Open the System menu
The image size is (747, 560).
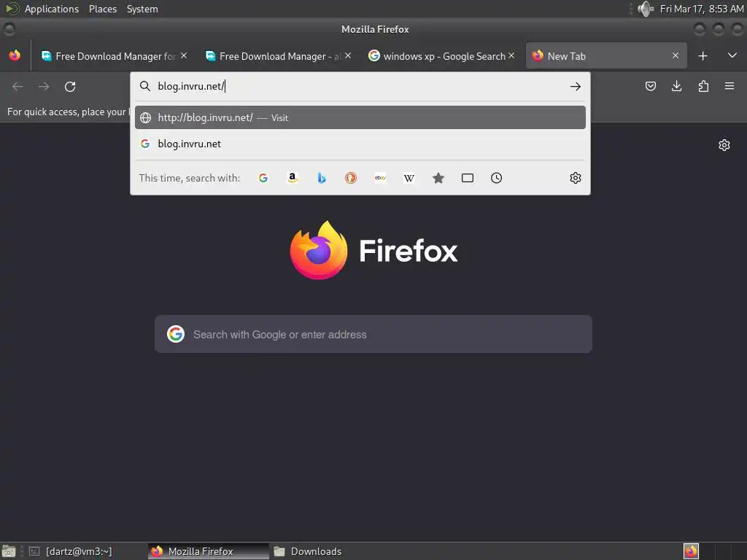142,9
